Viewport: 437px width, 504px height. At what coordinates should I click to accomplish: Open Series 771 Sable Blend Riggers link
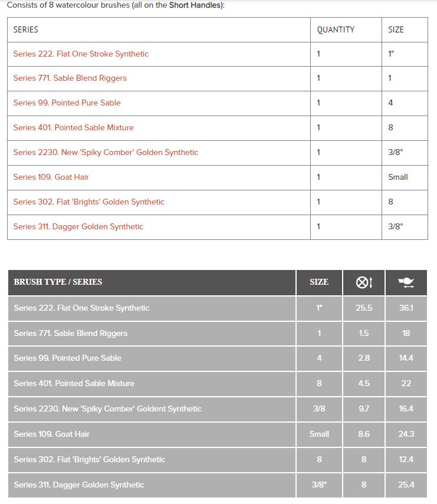coord(70,78)
